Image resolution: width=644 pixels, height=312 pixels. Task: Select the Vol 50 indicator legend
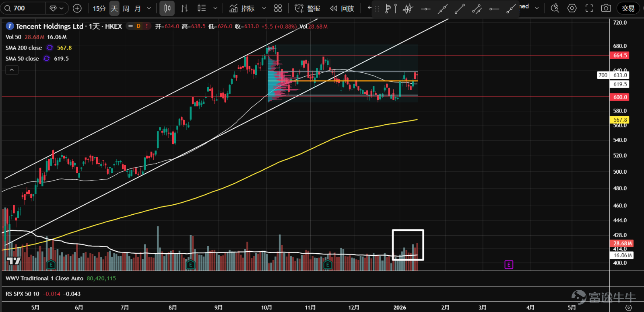pos(13,37)
